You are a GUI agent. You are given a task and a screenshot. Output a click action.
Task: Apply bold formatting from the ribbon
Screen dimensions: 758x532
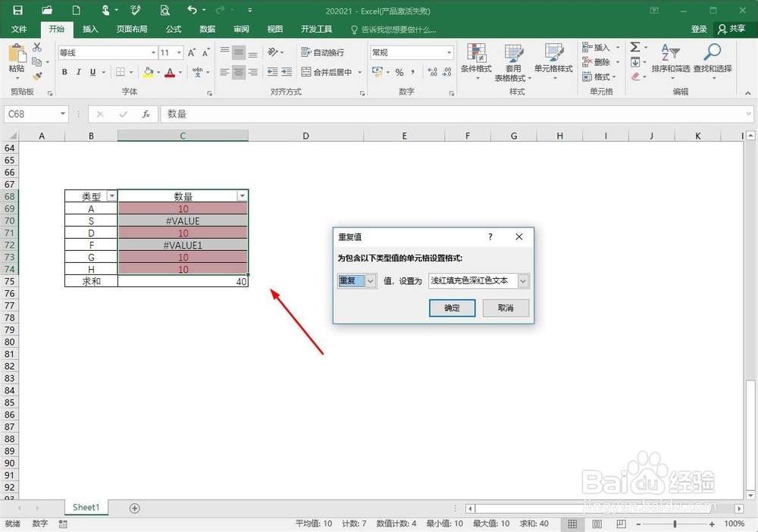tap(64, 72)
